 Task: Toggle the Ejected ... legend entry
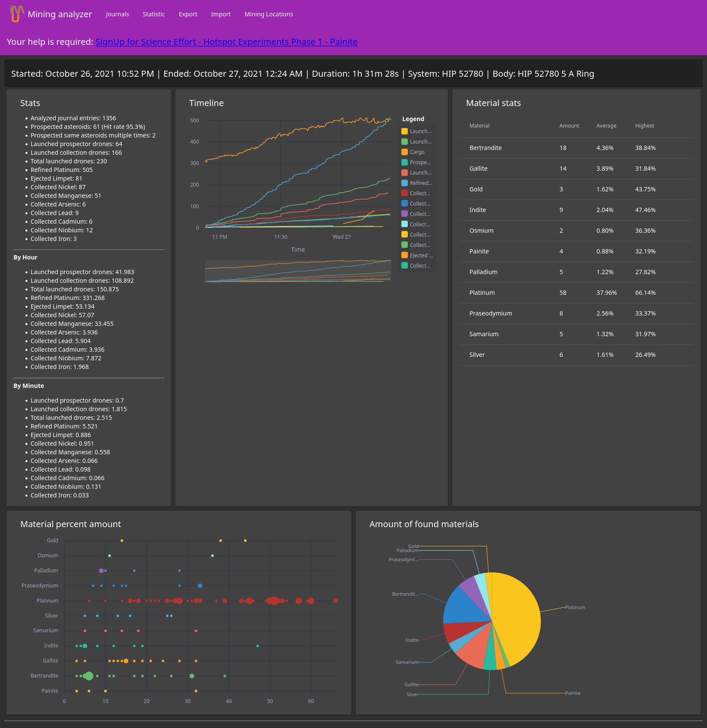click(417, 256)
